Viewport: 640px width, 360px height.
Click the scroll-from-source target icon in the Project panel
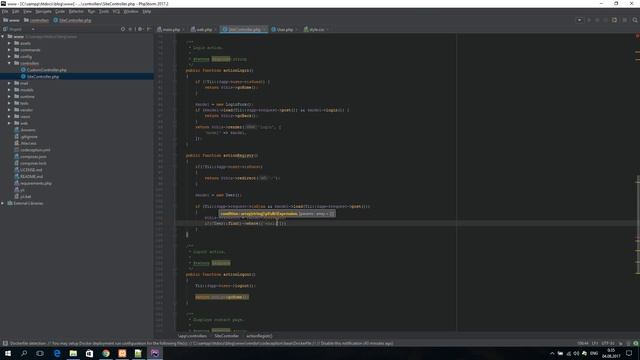123,29
